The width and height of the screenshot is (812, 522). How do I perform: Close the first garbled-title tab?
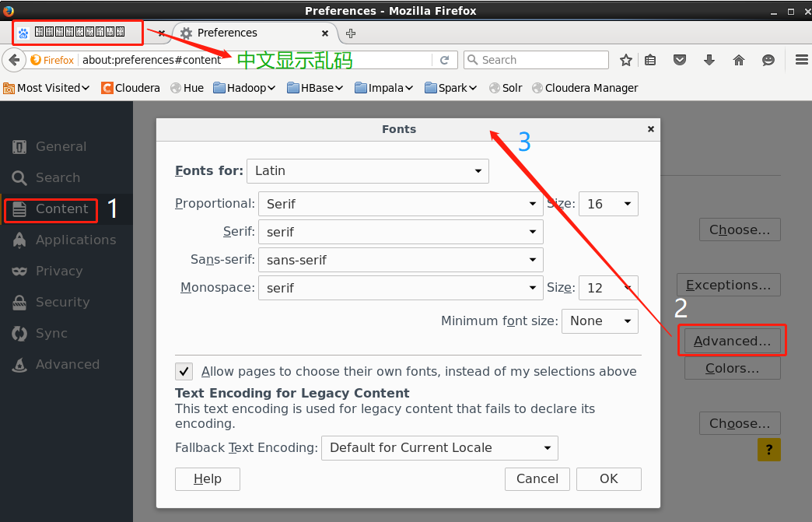pyautogui.click(x=162, y=33)
